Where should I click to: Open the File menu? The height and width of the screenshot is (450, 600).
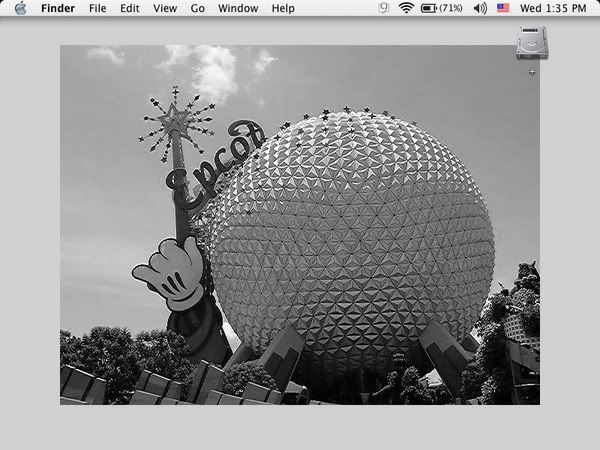[97, 8]
